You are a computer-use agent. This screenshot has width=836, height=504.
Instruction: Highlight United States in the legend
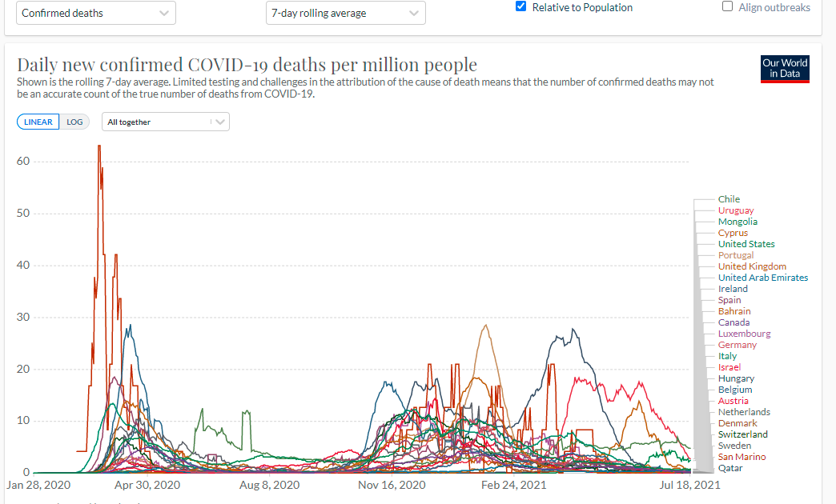pos(746,244)
